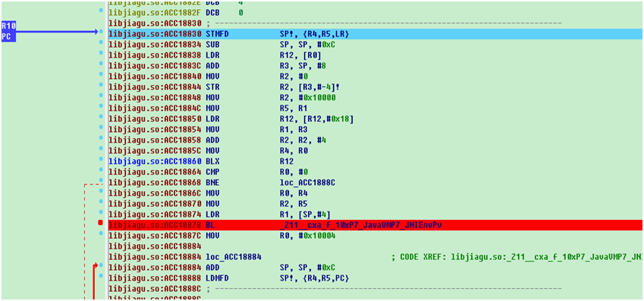Remove the red breakpoint marker at ACC18878
The width and height of the screenshot is (644, 301).
(100, 223)
